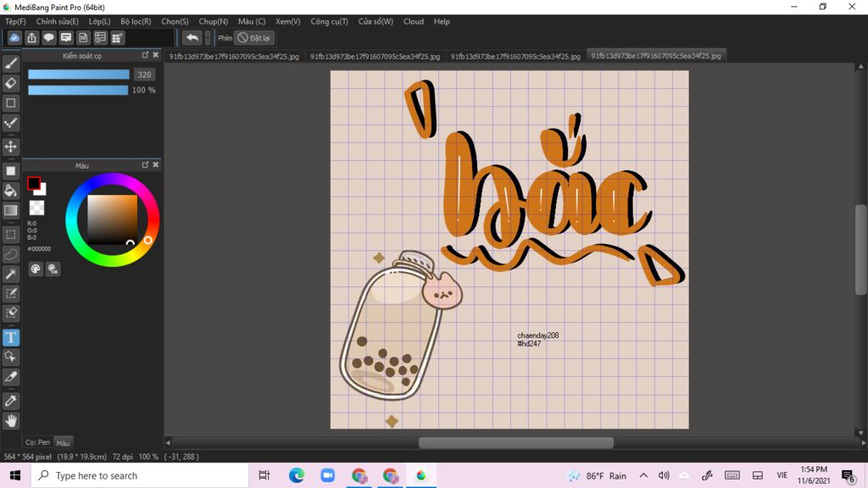Select the Gradient tool

(x=10, y=210)
